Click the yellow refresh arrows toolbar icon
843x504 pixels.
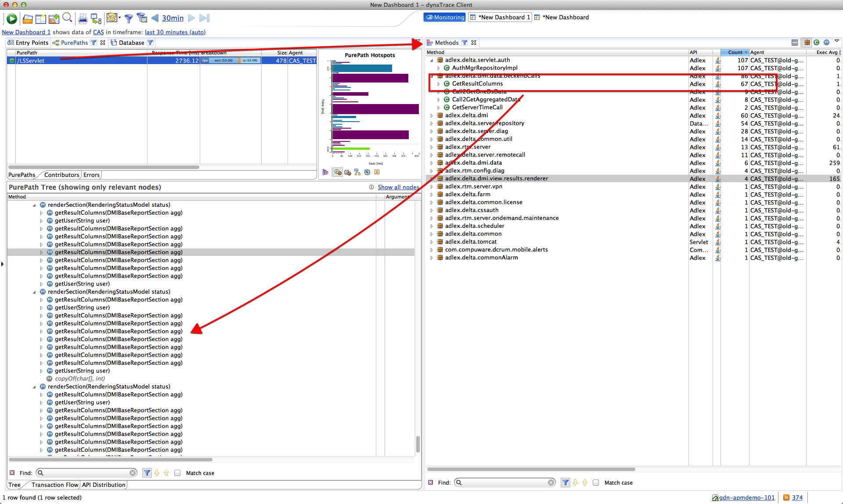click(x=112, y=18)
